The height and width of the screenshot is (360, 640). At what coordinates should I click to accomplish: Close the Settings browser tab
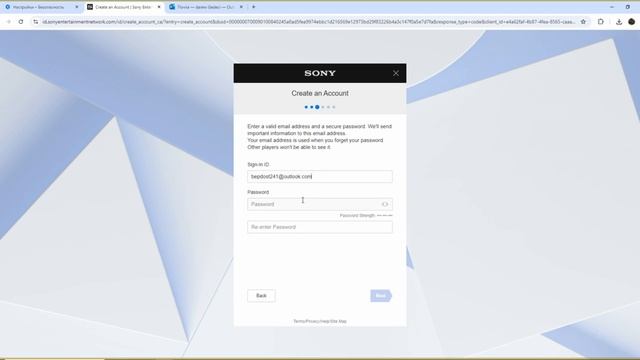click(77, 7)
